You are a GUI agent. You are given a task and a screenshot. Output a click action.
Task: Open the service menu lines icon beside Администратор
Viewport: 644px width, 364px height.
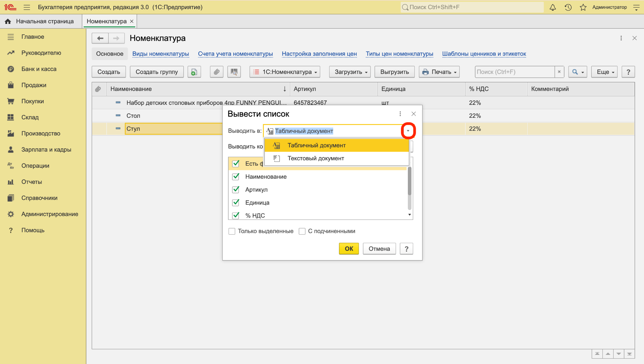point(636,7)
